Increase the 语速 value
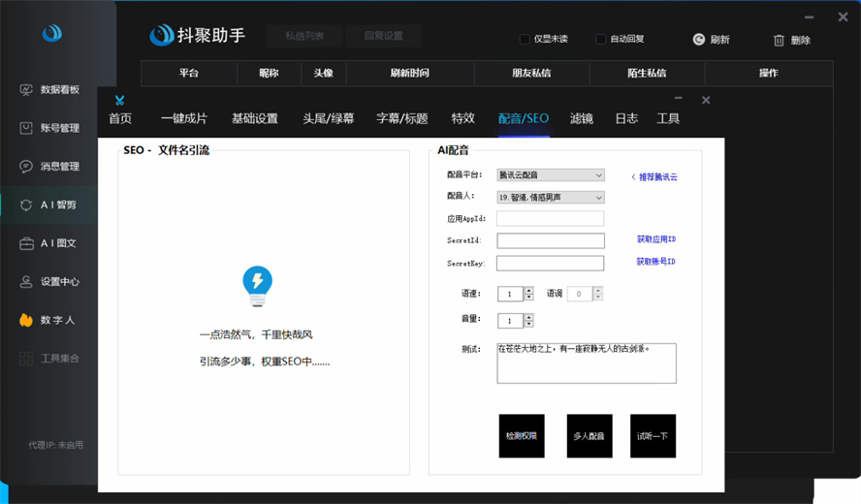 tap(528, 290)
